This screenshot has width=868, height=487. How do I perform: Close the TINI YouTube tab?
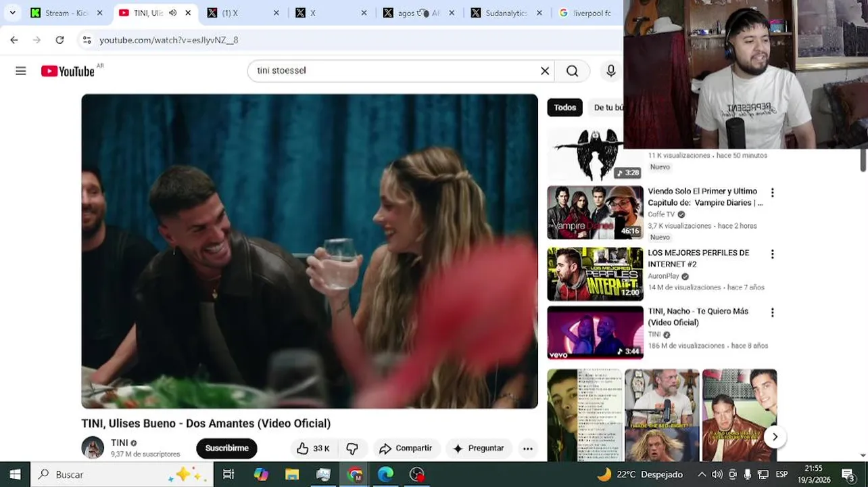click(x=188, y=13)
